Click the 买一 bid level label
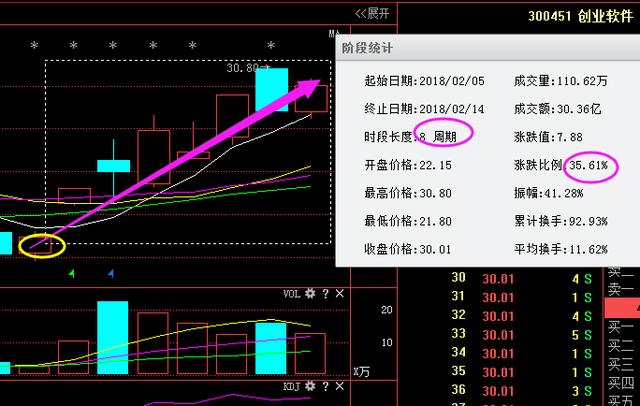Screen dimensions: 640x406 [x=621, y=327]
